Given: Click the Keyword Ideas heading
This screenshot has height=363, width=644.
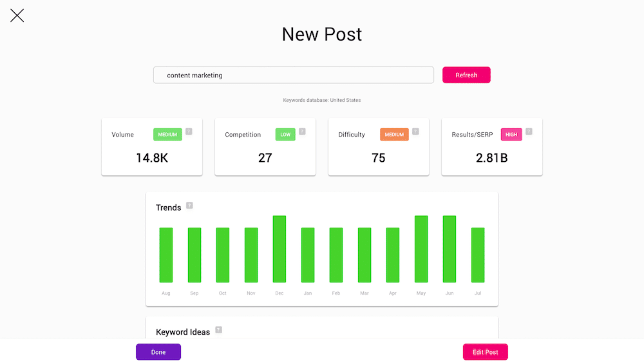Looking at the screenshot, I should pos(183,332).
